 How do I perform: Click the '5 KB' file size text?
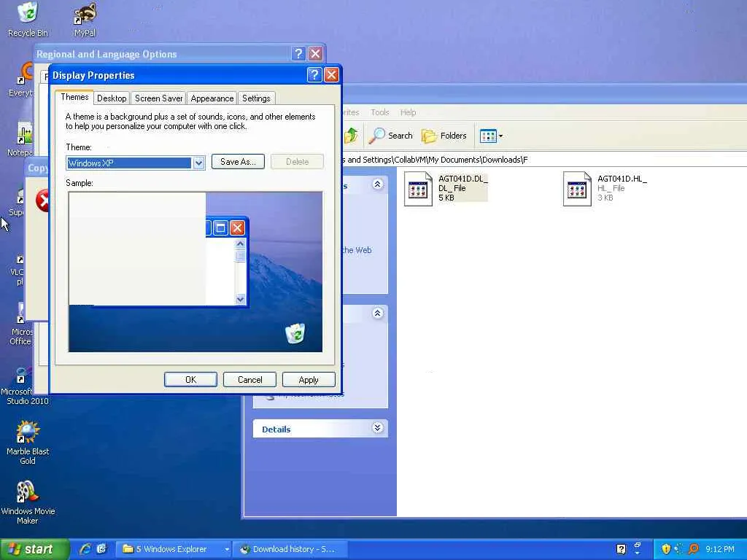pyautogui.click(x=446, y=198)
